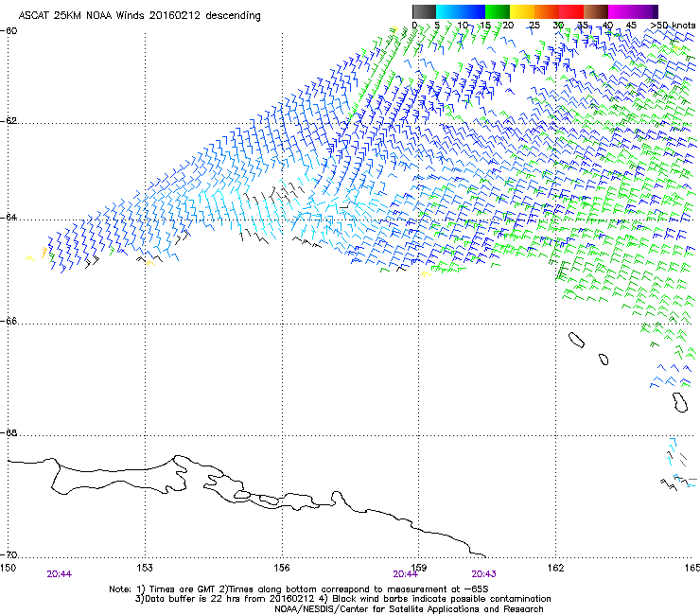Click the purple '20:43' swath time label
This screenshot has height=615, width=700.
point(484,574)
